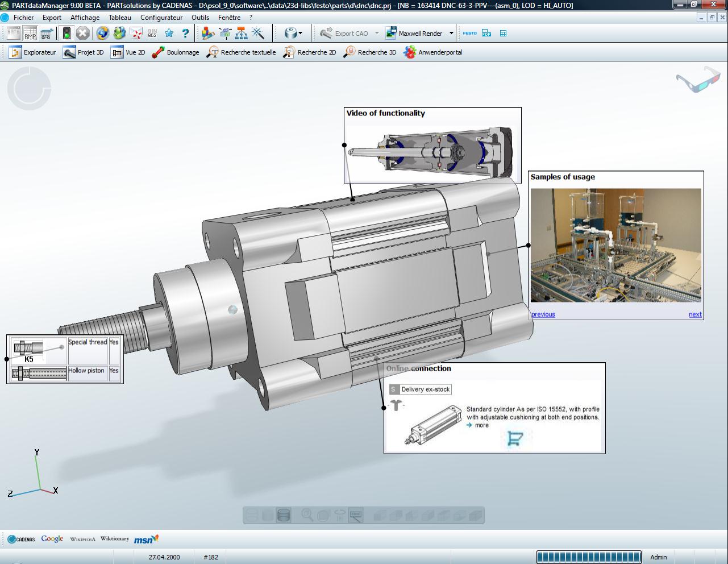Click the progress bar in status bar

[x=589, y=557]
